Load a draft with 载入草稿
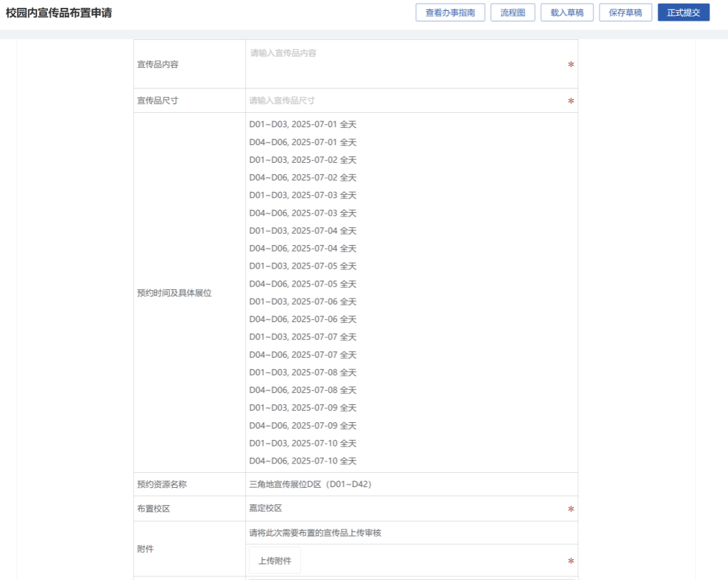 point(567,13)
